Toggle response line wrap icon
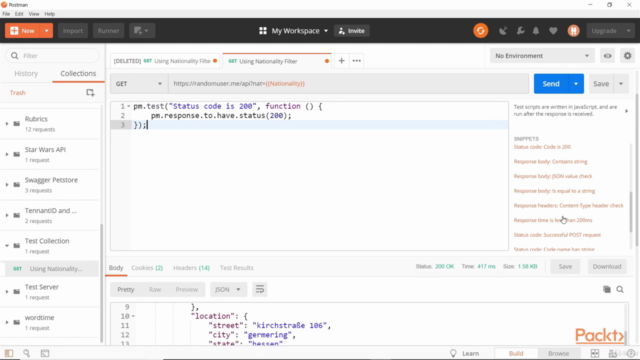640x360 pixels. (260, 289)
